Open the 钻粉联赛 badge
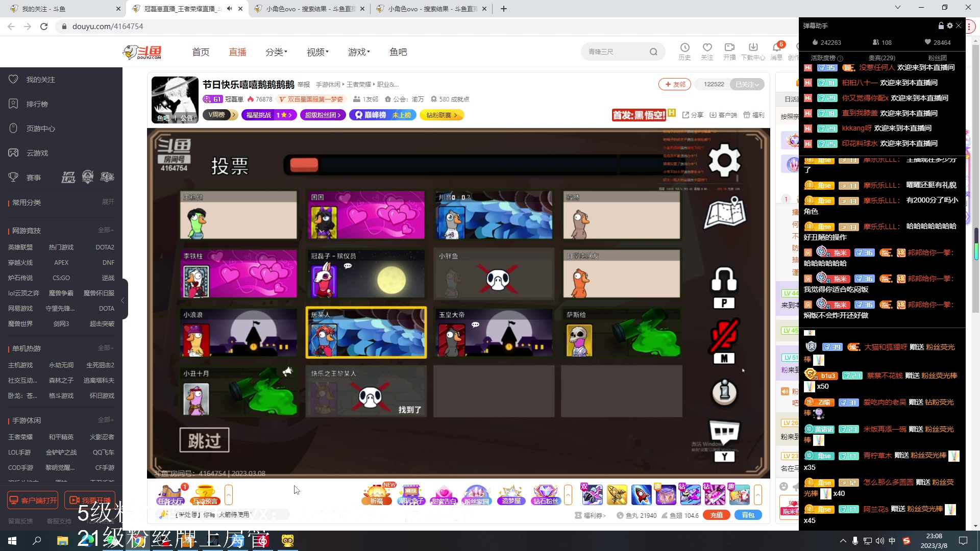This screenshot has width=980, height=551. pos(442,115)
